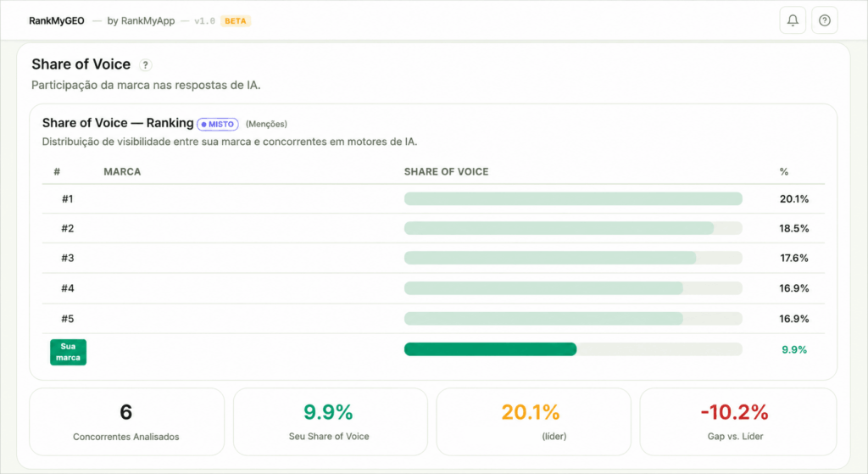
Task: Click the SHARE OF VOICE column header
Action: point(446,171)
